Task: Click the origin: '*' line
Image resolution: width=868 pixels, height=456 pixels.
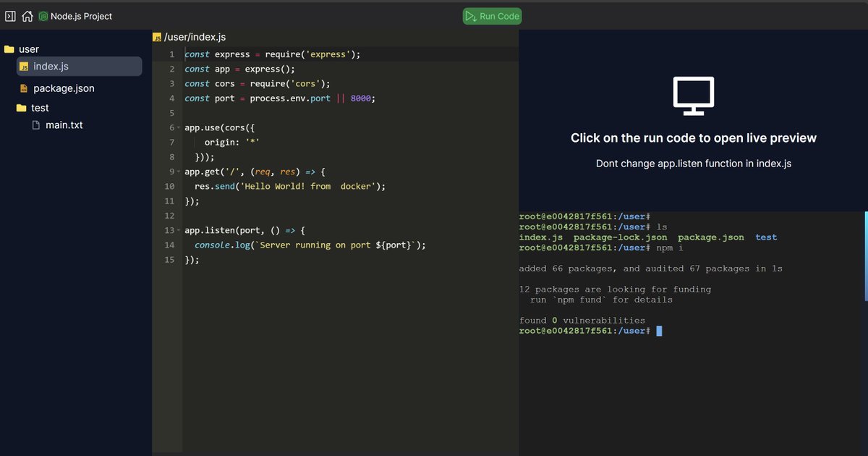Action: point(231,143)
